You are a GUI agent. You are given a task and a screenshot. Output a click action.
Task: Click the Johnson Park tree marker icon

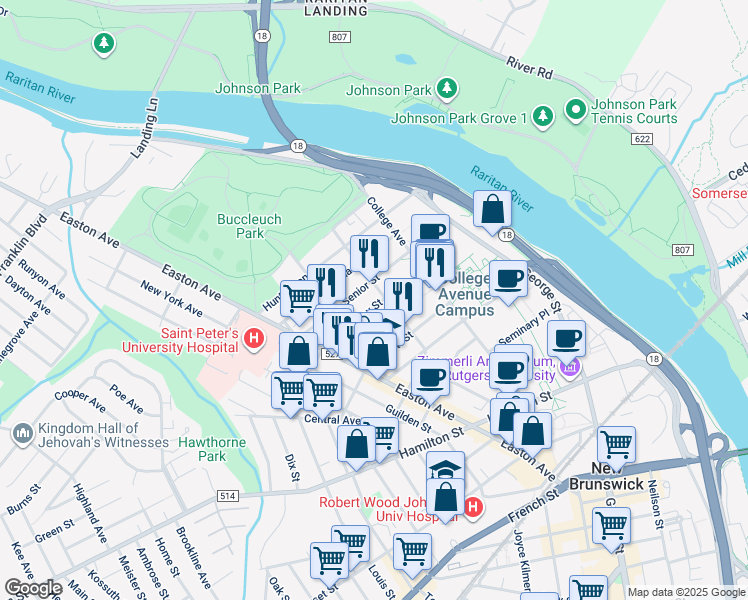tap(447, 88)
